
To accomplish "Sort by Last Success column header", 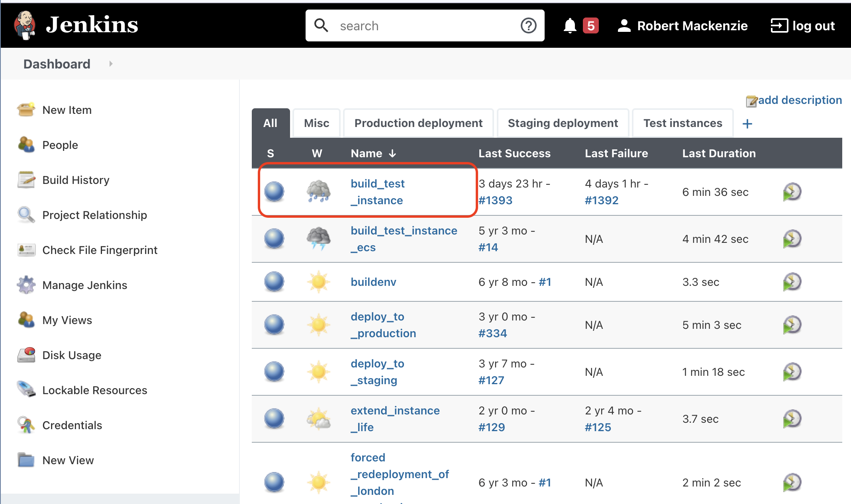I will tap(514, 153).
